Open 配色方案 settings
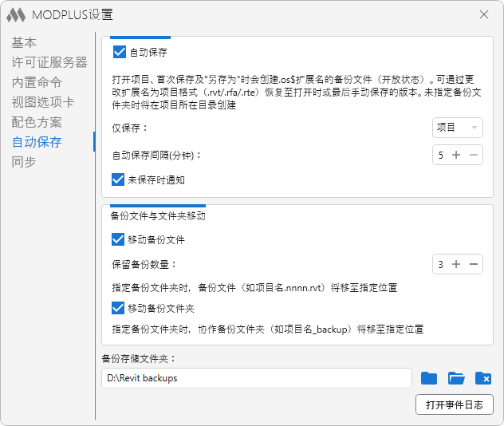 click(37, 122)
